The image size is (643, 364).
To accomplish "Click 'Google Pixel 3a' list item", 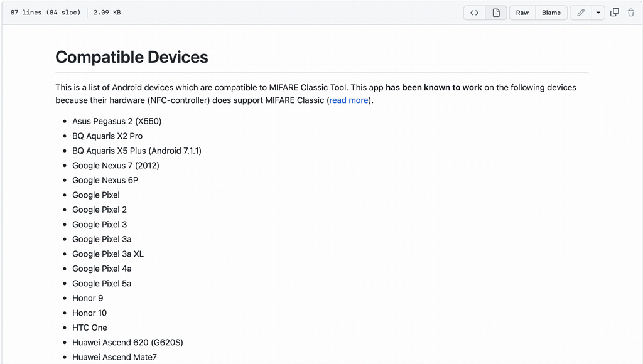I will (102, 239).
